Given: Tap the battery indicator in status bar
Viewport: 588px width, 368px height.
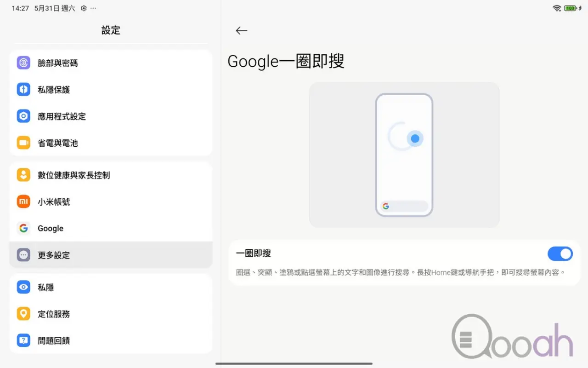Looking at the screenshot, I should point(570,8).
